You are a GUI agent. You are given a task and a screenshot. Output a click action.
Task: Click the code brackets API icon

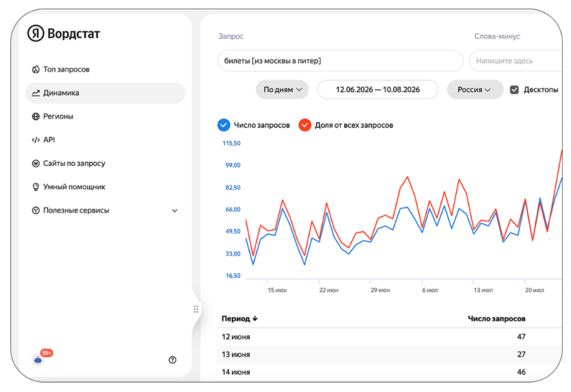(36, 140)
